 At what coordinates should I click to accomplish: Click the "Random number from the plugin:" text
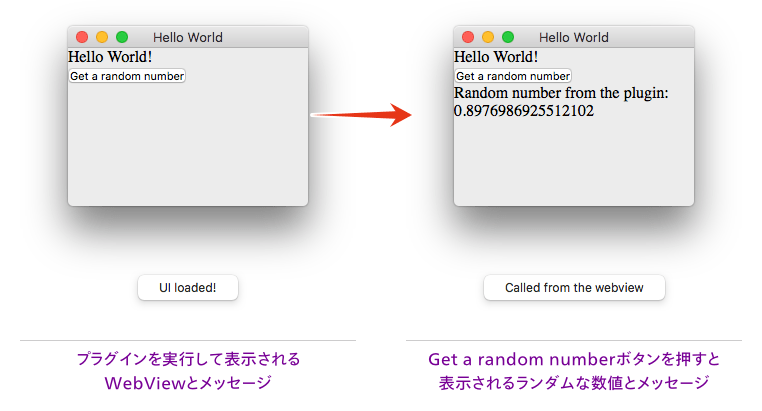(561, 93)
